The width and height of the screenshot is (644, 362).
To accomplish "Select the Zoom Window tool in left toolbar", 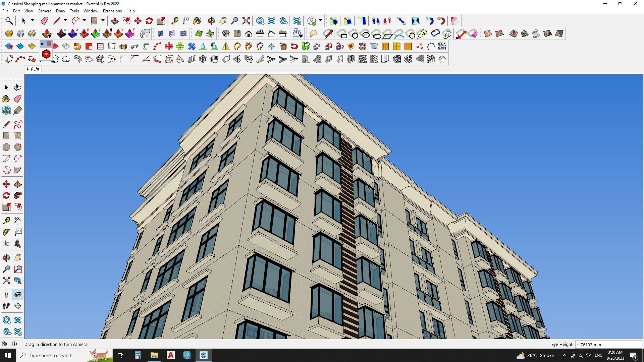I will click(x=18, y=269).
